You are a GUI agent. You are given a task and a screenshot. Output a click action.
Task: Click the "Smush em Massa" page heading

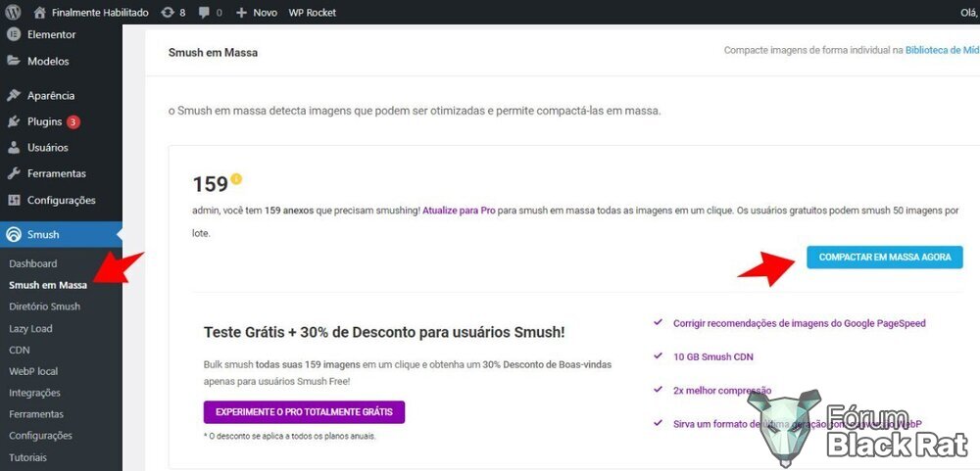(x=213, y=53)
